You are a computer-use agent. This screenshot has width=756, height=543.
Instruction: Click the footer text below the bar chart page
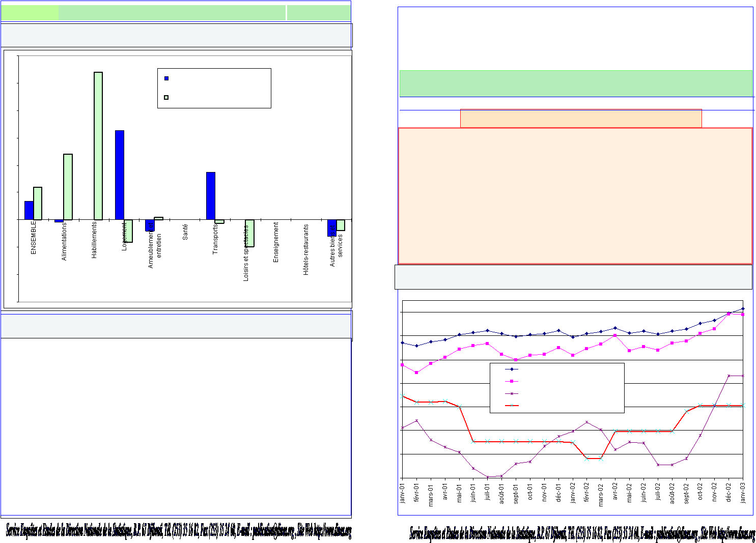(179, 531)
